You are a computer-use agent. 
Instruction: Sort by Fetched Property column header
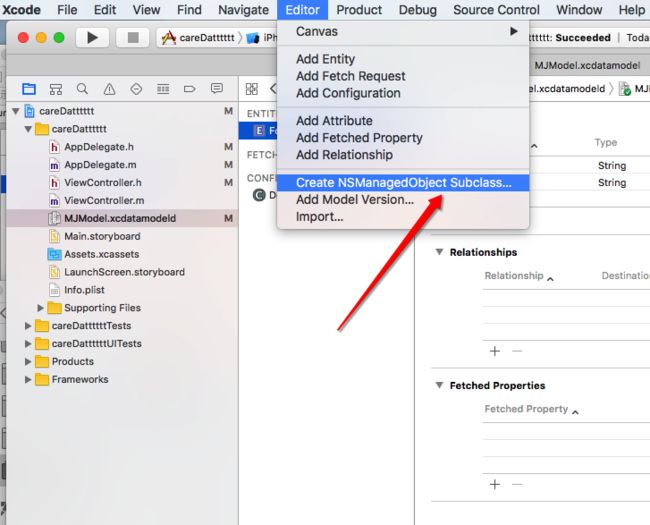click(526, 408)
